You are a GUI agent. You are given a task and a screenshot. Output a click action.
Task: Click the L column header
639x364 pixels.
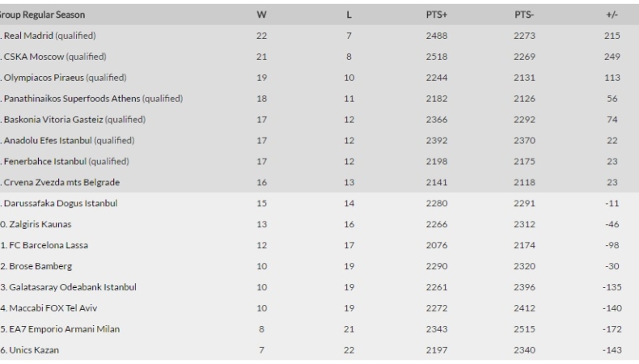pos(349,15)
